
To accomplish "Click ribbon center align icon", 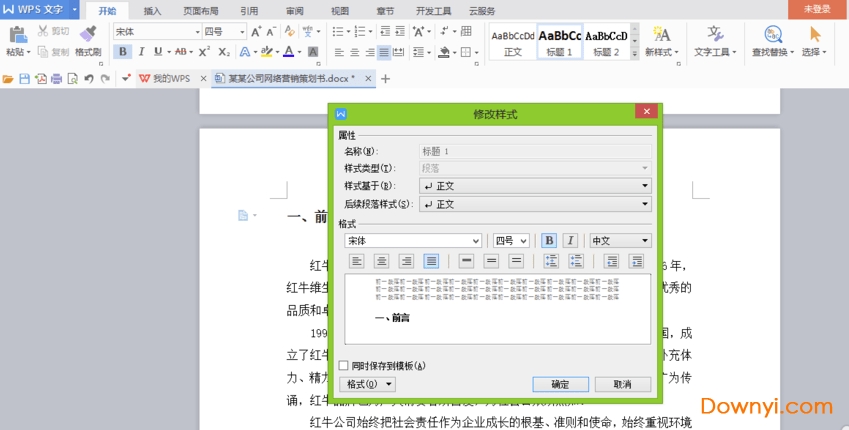I will (354, 52).
